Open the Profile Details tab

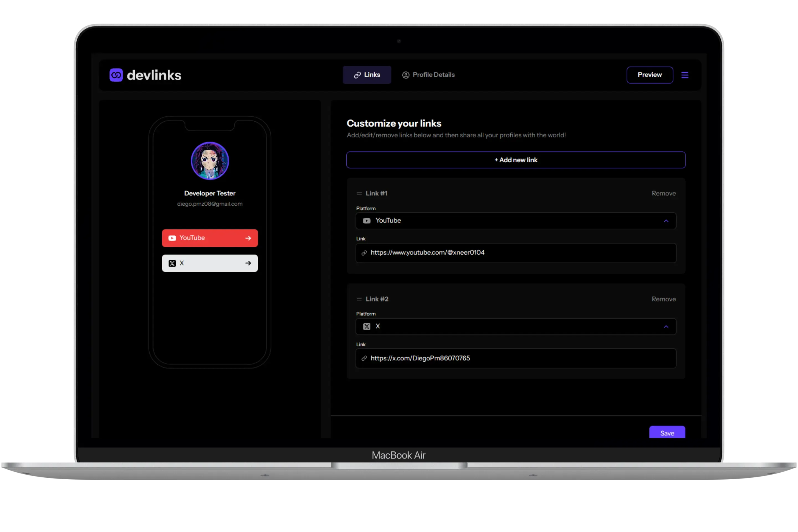[x=428, y=75]
